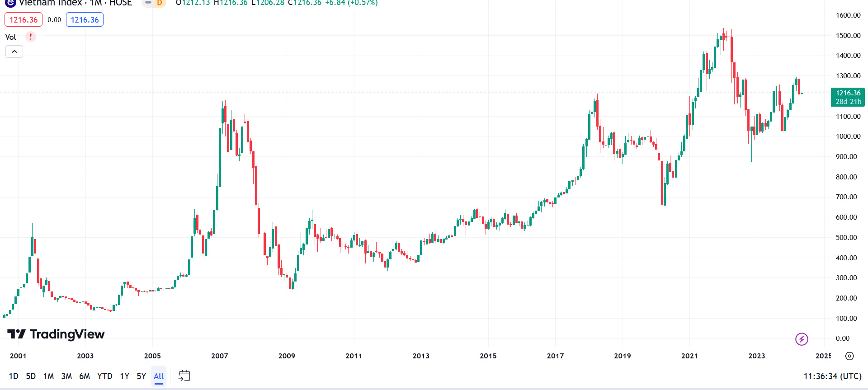This screenshot has height=390, width=868.
Task: Click the red 1216.36 sell price box
Action: [x=24, y=19]
